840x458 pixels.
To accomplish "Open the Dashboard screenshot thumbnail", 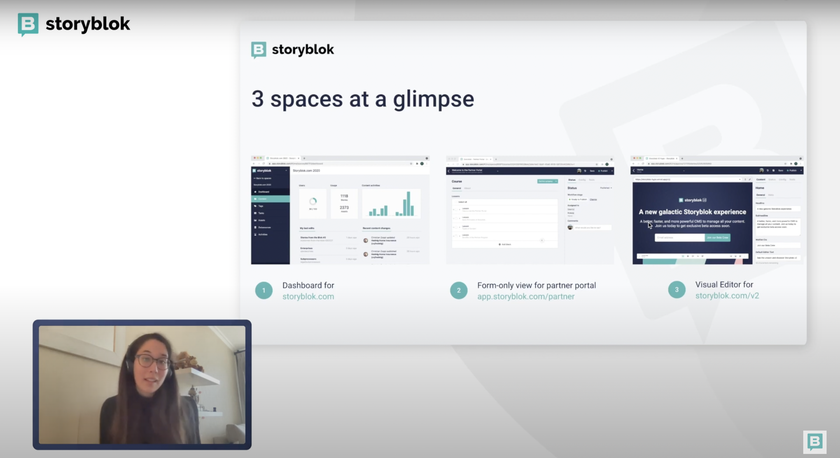I will (x=340, y=210).
